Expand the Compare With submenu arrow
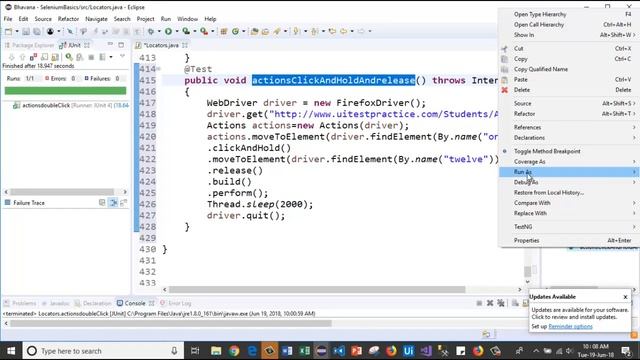Viewport: 640px width, 360px height. pyautogui.click(x=634, y=203)
